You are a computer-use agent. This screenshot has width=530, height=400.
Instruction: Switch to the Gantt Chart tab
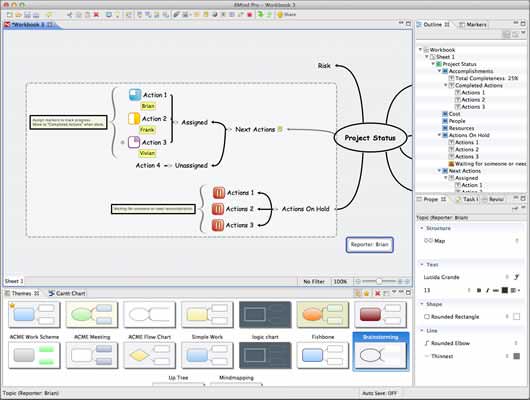point(67,293)
